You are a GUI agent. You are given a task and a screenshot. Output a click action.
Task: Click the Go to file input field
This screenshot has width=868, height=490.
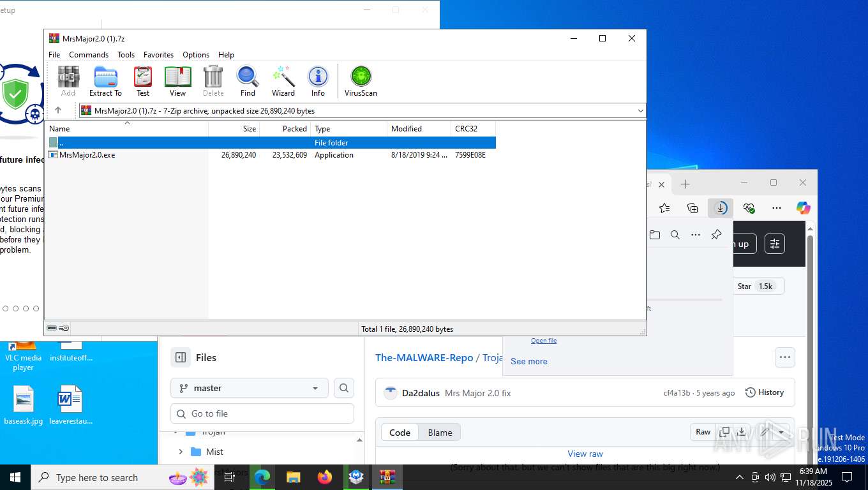tap(262, 413)
